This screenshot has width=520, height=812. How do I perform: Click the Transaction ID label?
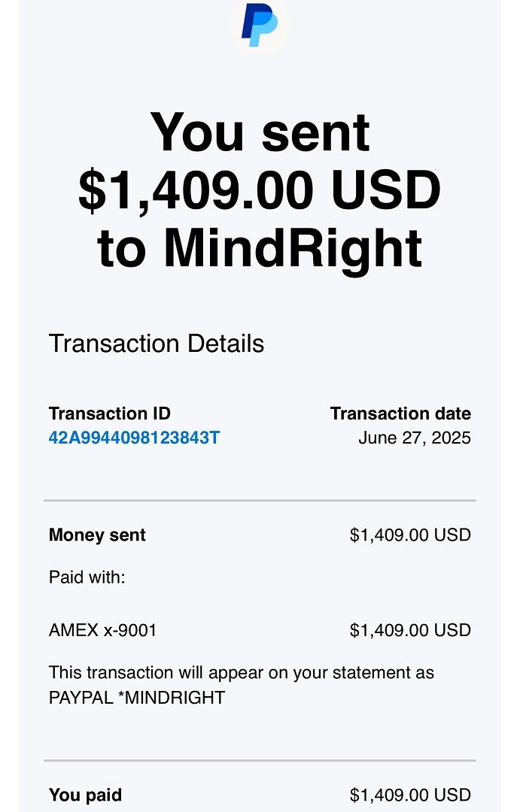[x=110, y=414]
